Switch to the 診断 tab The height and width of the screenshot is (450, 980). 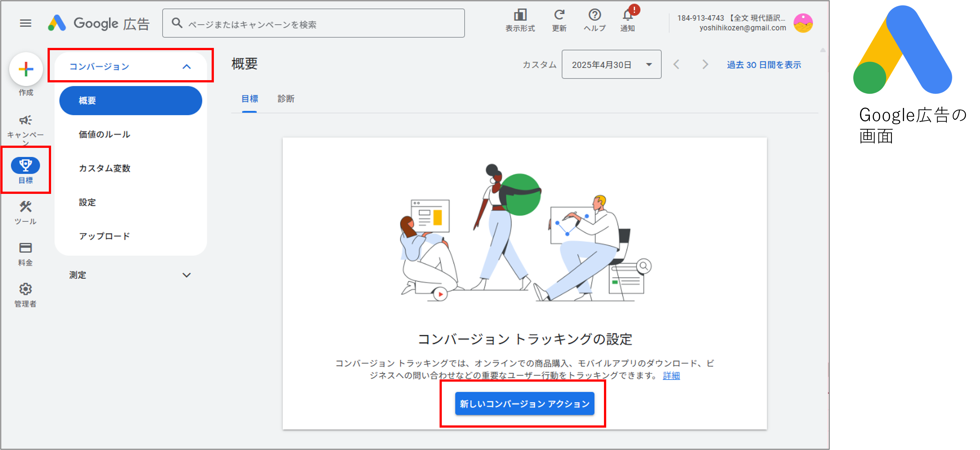tap(286, 99)
